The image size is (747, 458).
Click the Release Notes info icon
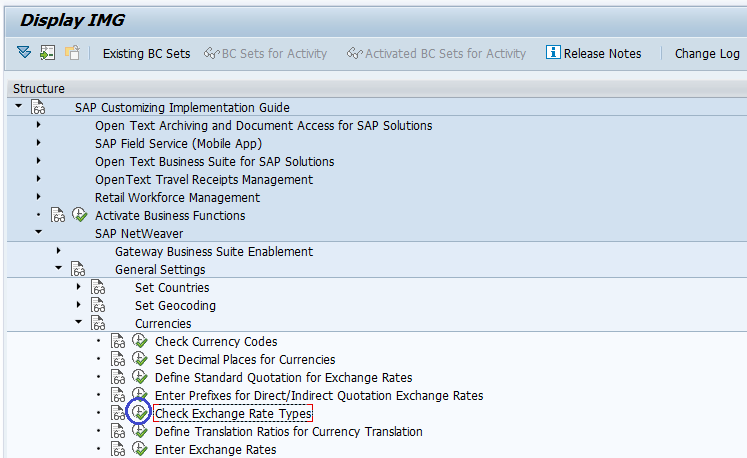pyautogui.click(x=553, y=52)
